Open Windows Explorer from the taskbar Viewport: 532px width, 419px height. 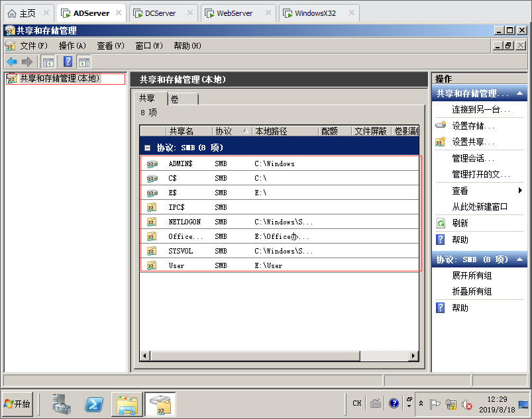click(127, 404)
